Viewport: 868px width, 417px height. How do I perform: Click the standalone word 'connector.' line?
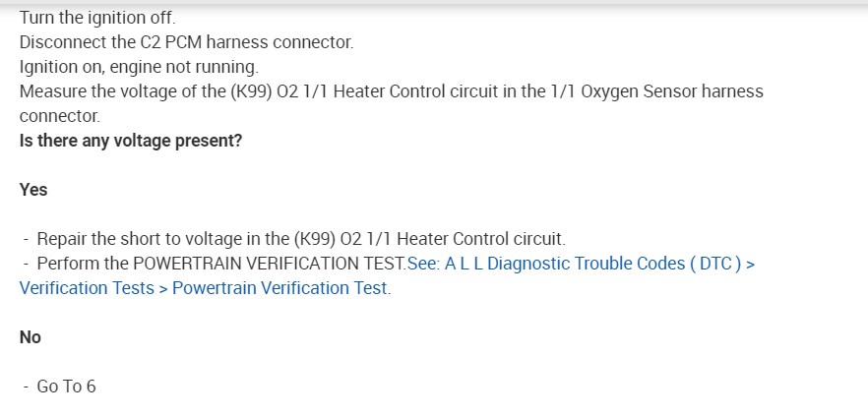59,116
